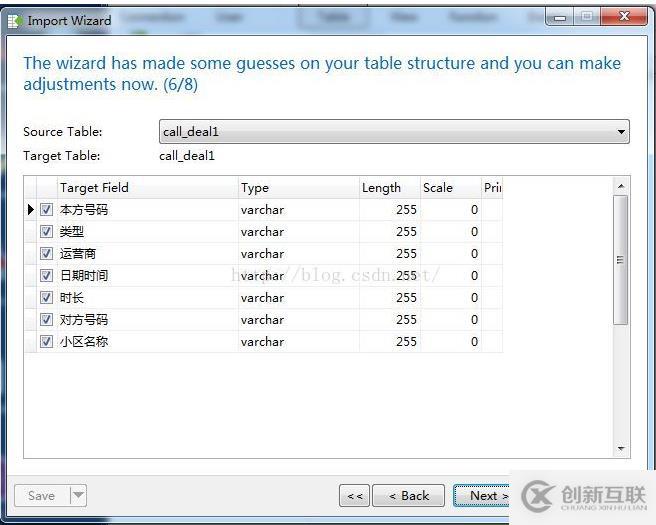
Task: Click the varchar type of 时长
Action: pos(262,298)
